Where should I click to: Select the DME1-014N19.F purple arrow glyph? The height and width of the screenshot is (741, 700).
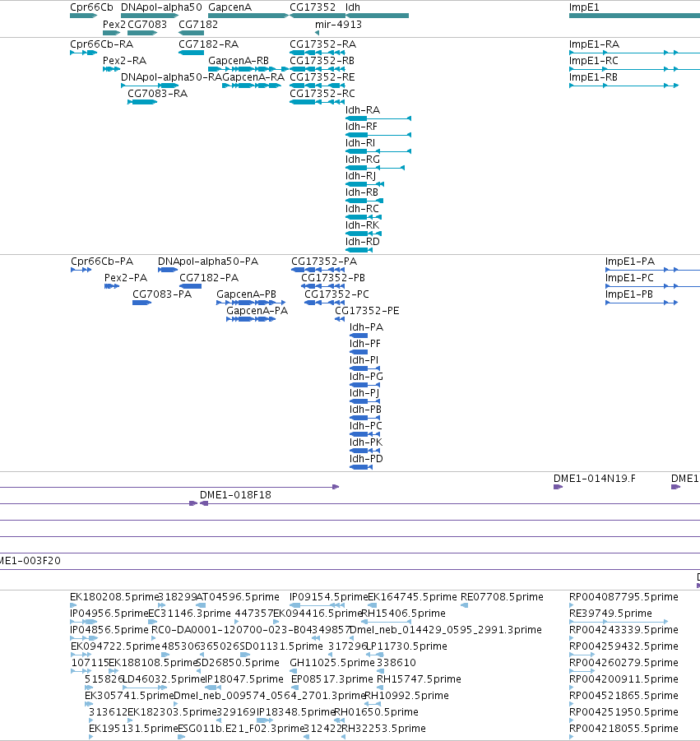coord(559,487)
